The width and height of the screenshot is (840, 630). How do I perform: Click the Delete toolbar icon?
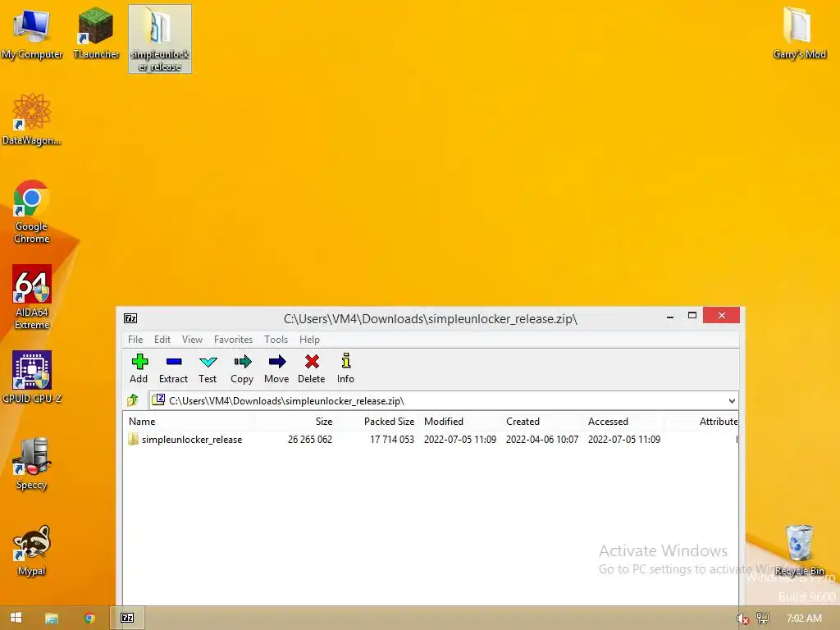coord(312,362)
